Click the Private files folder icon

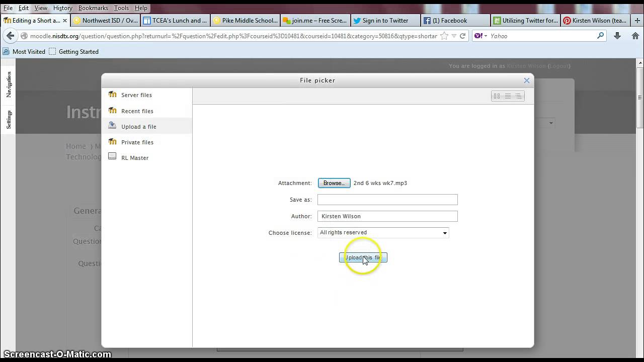click(x=113, y=142)
